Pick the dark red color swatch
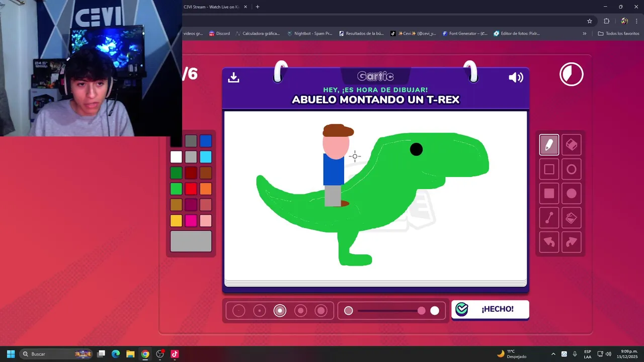The image size is (644, 362). [x=191, y=173]
